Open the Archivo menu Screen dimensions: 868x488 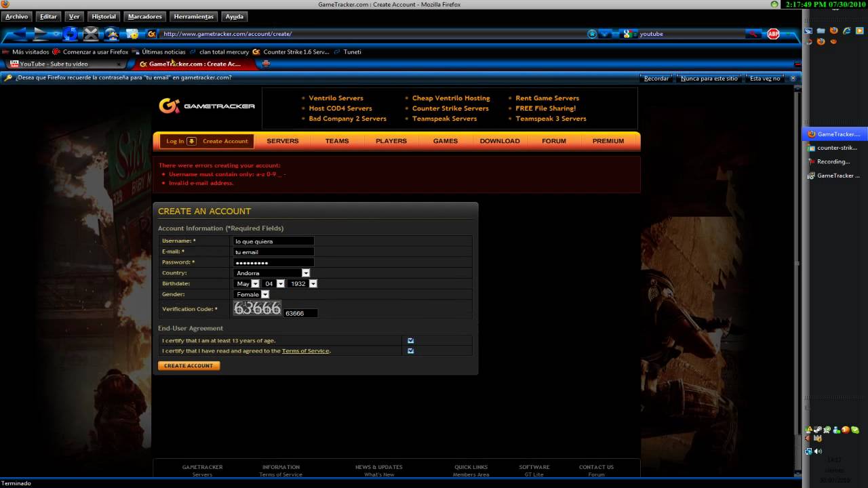tap(17, 16)
